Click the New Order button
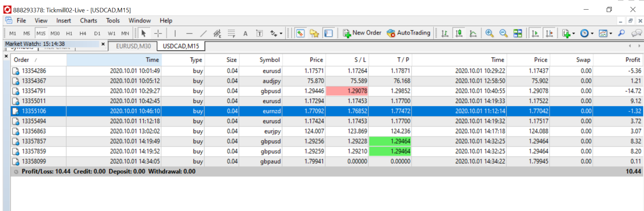This screenshot has height=211, width=644. point(362,33)
